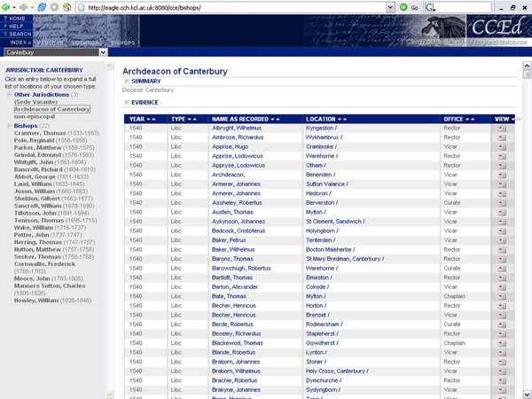The width and height of the screenshot is (532, 399).
Task: Click the Year column header to sort
Action: pos(137,119)
